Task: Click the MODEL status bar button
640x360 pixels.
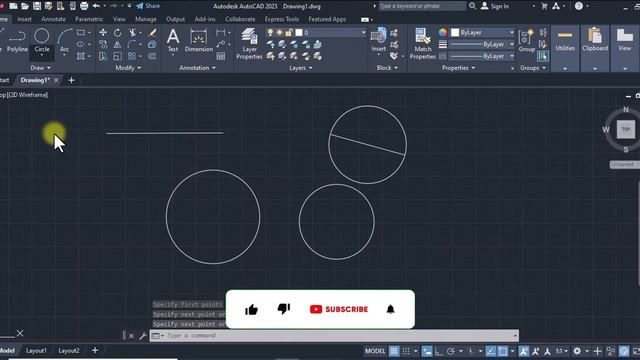Action: (x=375, y=351)
